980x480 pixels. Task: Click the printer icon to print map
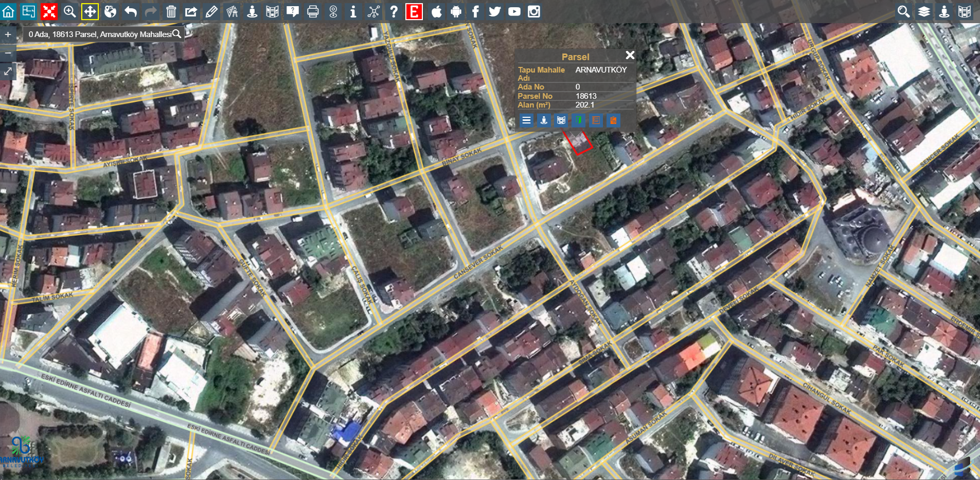[x=313, y=11]
